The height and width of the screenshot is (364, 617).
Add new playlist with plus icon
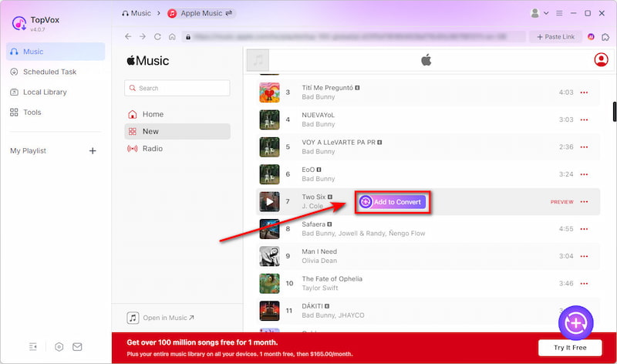click(x=93, y=151)
